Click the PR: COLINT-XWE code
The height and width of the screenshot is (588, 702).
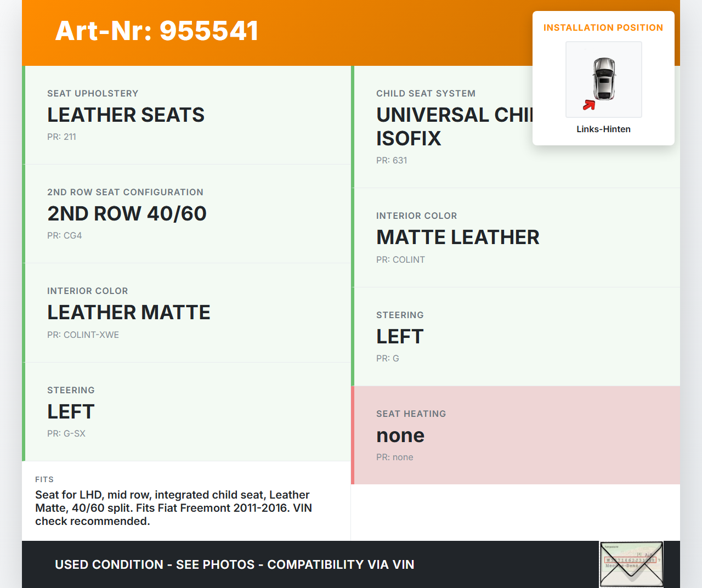pos(83,335)
